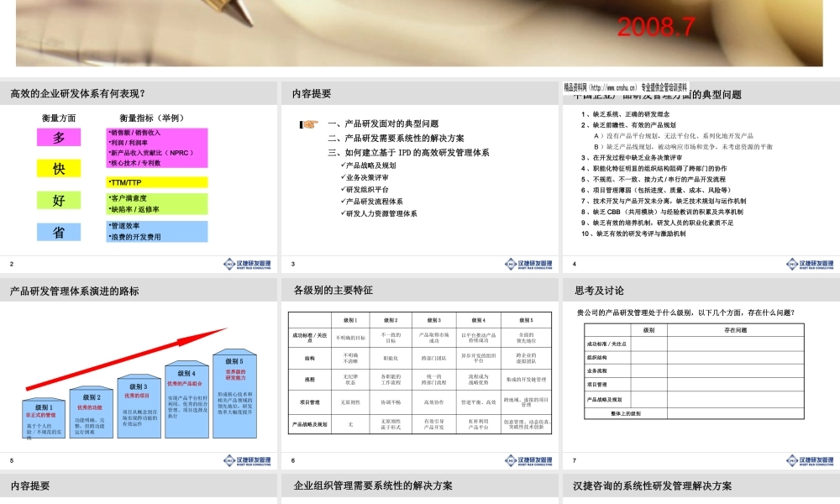Click the 存在问题 column header on slide 7
This screenshot has height=504, width=840.
(736, 330)
